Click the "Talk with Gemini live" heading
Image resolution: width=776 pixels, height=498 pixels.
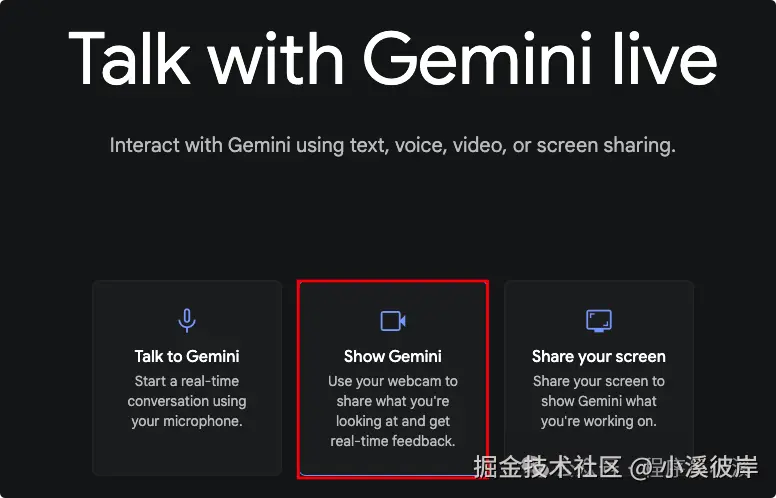[393, 58]
